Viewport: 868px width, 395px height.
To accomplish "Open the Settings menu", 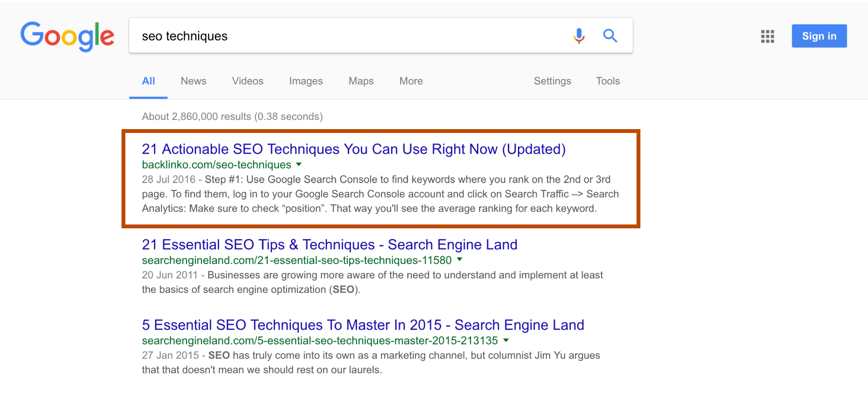I will pyautogui.click(x=552, y=81).
